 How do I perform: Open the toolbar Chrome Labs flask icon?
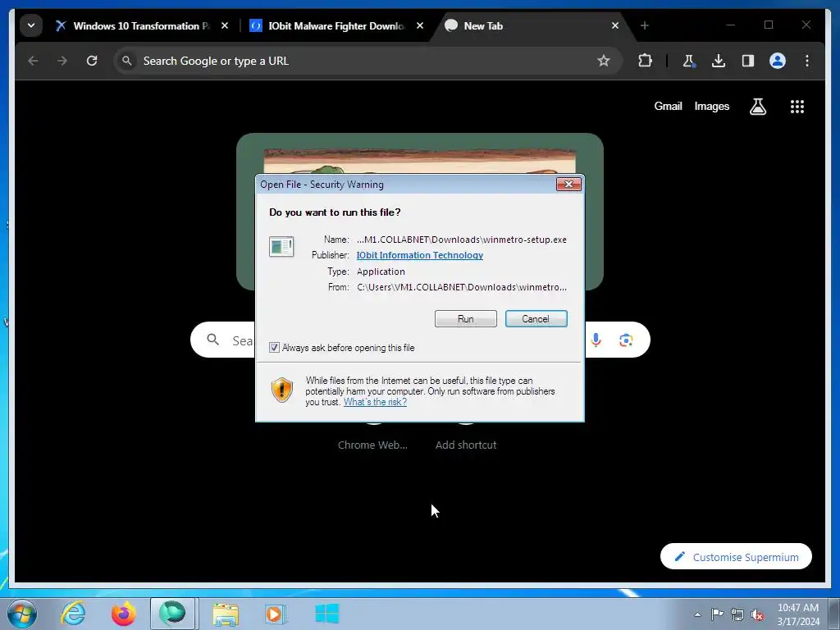pos(689,61)
